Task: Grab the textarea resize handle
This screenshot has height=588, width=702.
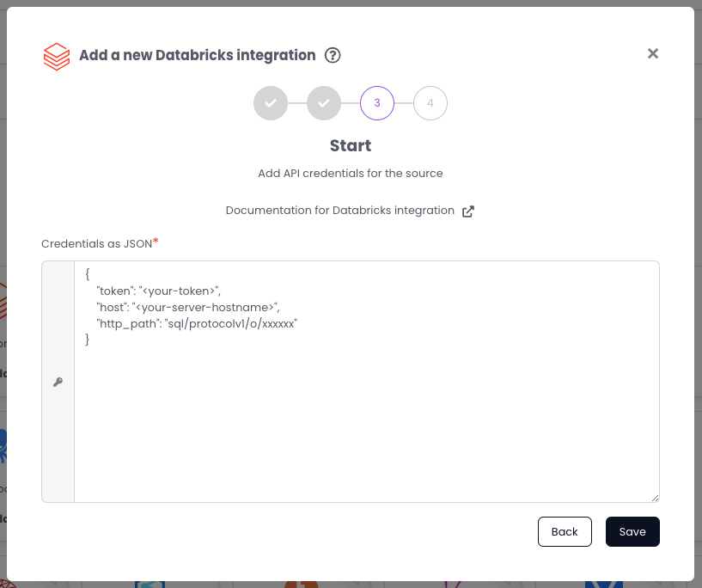Action: [655, 497]
